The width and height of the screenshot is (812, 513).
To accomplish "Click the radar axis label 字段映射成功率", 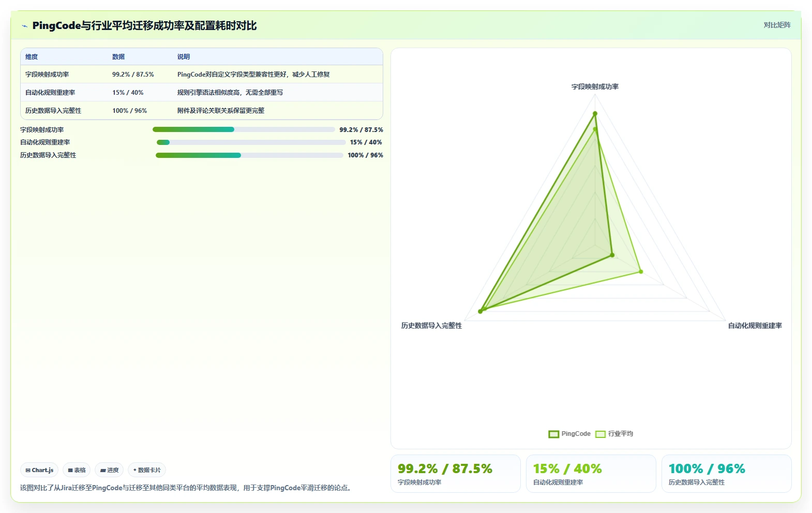I will pos(595,87).
